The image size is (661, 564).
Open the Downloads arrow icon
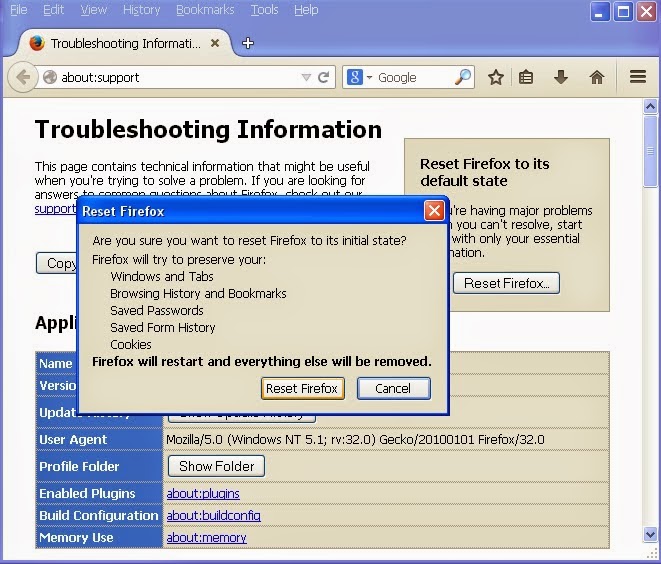(561, 77)
